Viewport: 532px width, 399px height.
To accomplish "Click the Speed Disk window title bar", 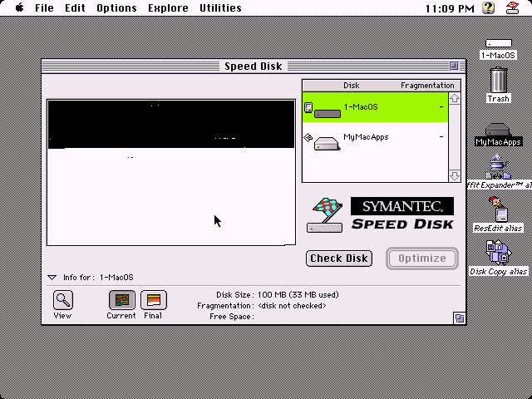I will coord(253,66).
